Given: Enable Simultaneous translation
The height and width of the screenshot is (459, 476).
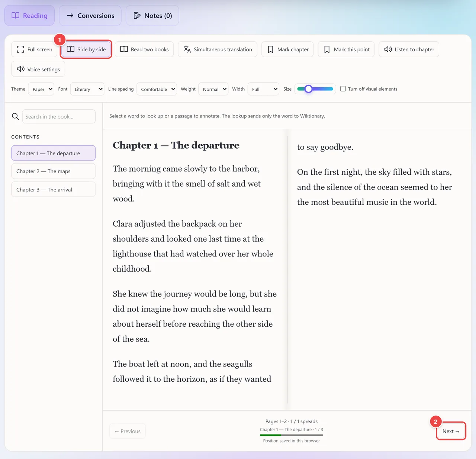Looking at the screenshot, I should point(218,49).
